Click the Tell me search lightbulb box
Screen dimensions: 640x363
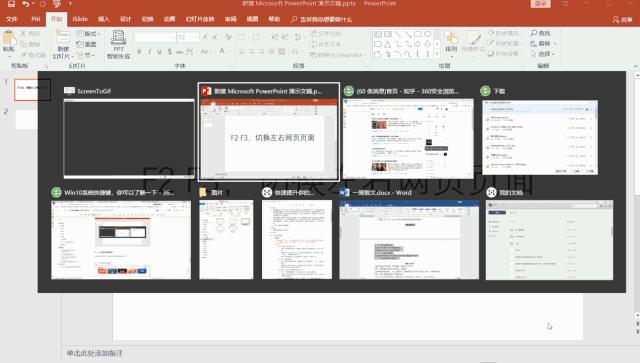point(321,20)
